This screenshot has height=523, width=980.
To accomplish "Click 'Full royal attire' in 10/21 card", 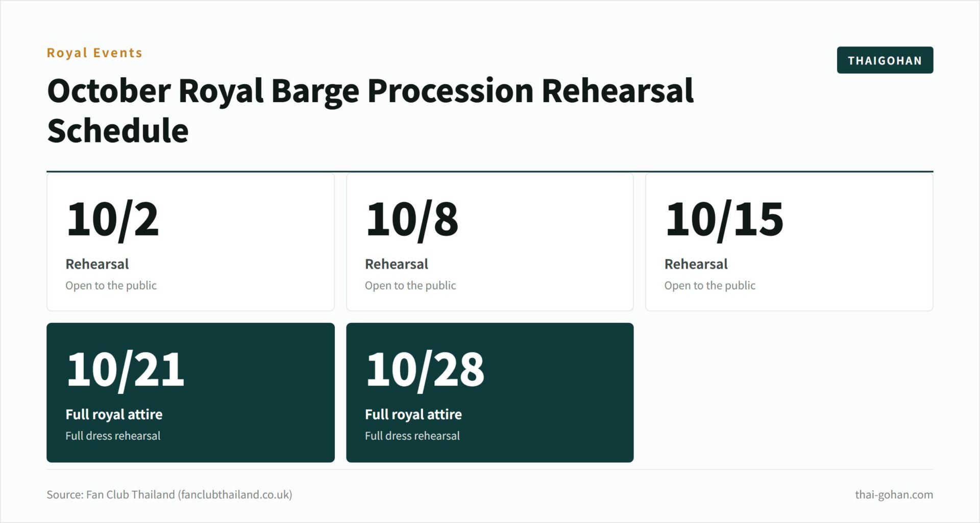I will 114,414.
